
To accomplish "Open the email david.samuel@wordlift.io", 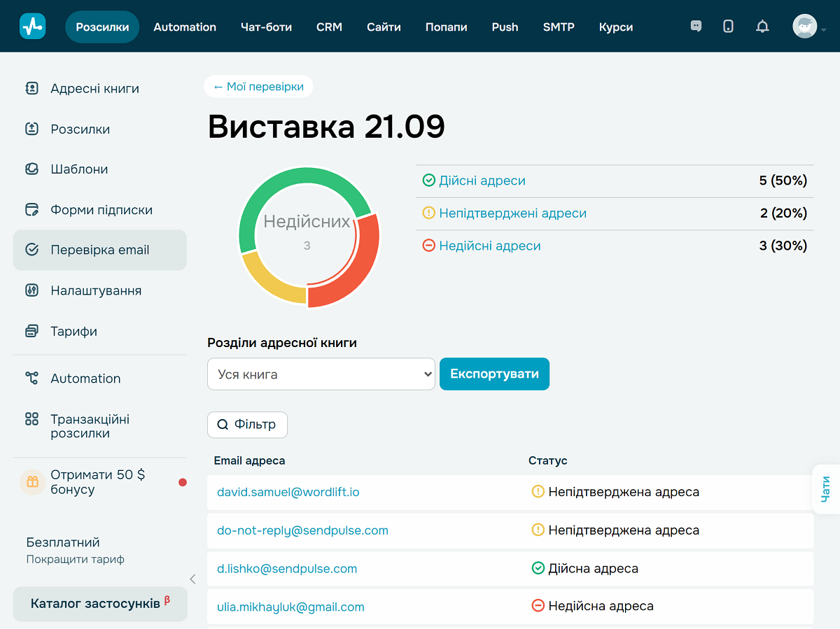I will (288, 492).
